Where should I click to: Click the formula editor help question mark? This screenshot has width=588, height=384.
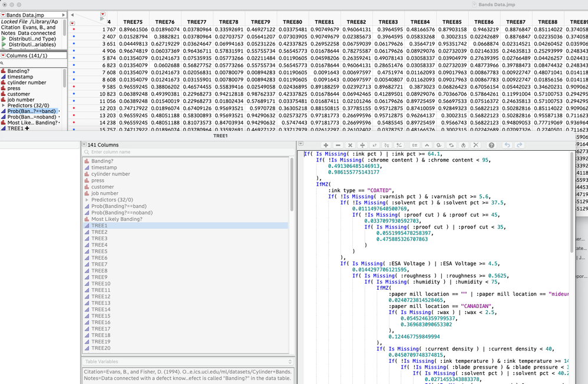point(491,145)
